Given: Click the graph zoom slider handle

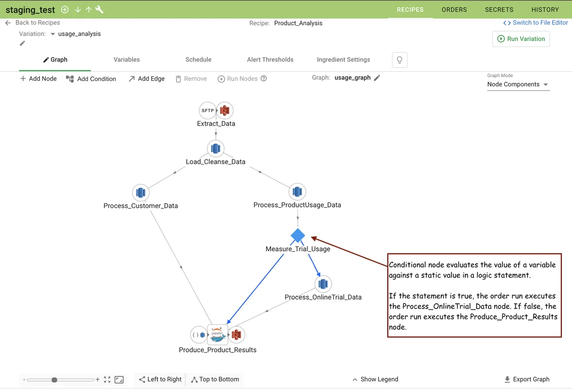Looking at the screenshot, I should click(54, 380).
